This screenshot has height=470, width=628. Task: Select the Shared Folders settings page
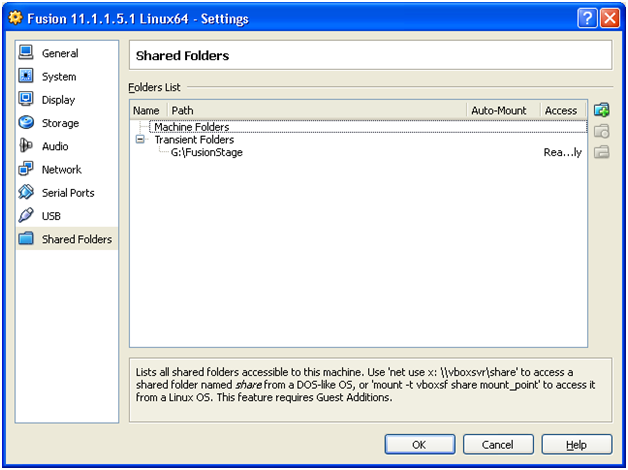pyautogui.click(x=67, y=239)
